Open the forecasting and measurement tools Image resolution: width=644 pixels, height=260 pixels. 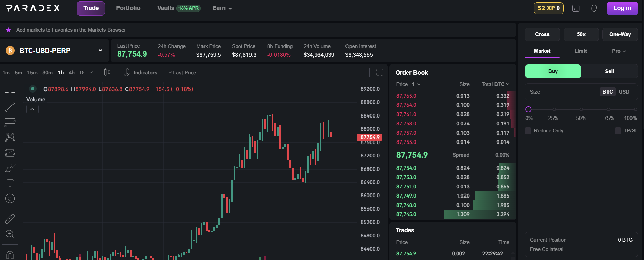pos(10,153)
